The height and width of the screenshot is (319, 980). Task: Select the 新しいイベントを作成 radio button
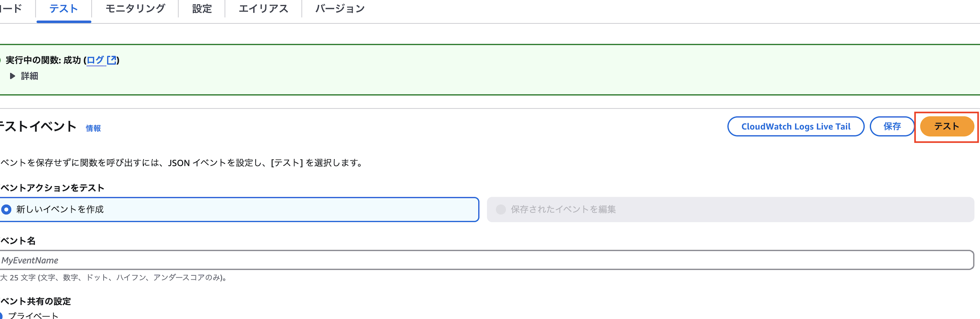coord(6,209)
